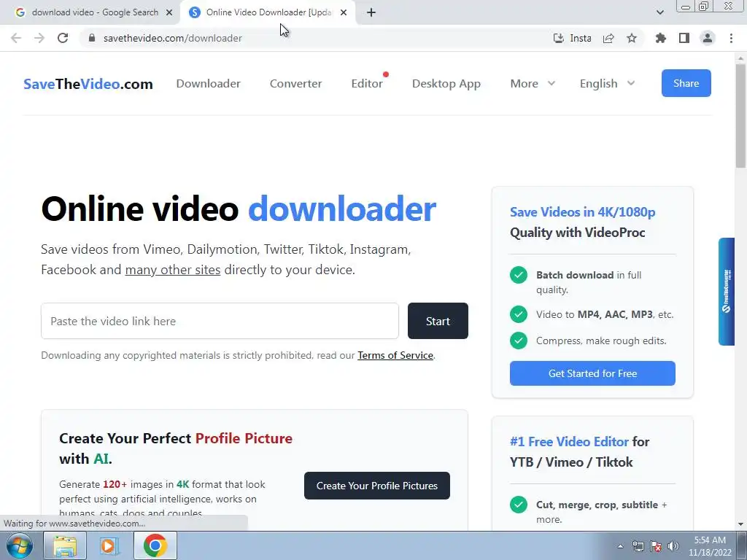
Task: Follow the many other sites link
Action: coord(172,270)
